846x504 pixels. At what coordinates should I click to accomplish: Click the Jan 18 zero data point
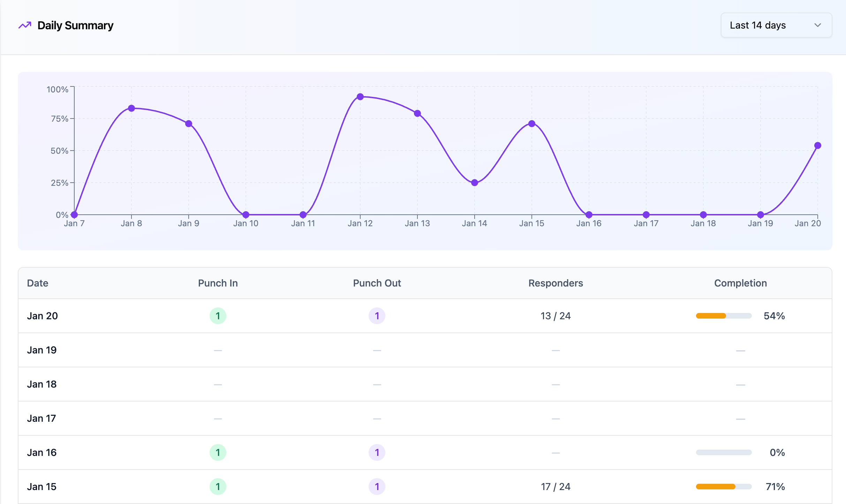(703, 215)
